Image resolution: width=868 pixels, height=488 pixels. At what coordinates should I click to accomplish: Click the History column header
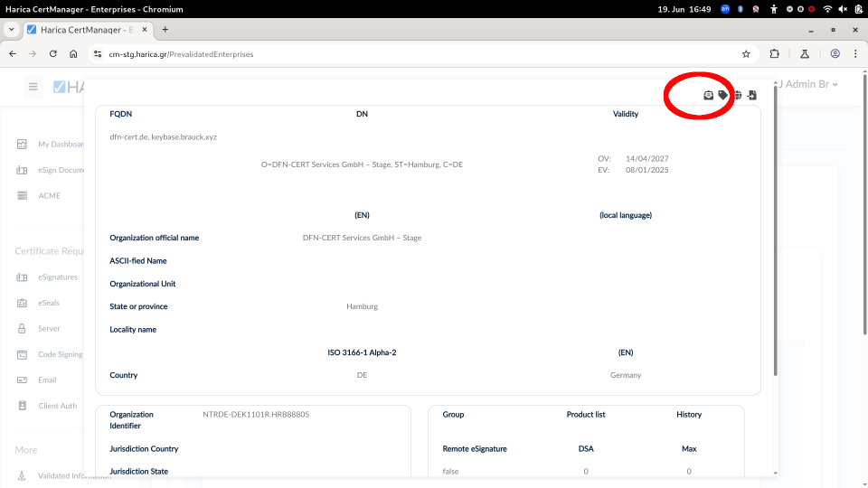coord(689,414)
